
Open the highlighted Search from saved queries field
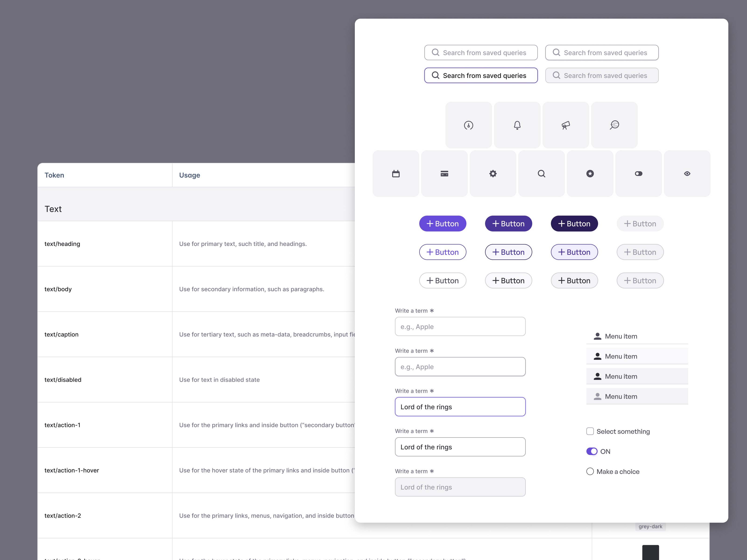[x=481, y=75]
